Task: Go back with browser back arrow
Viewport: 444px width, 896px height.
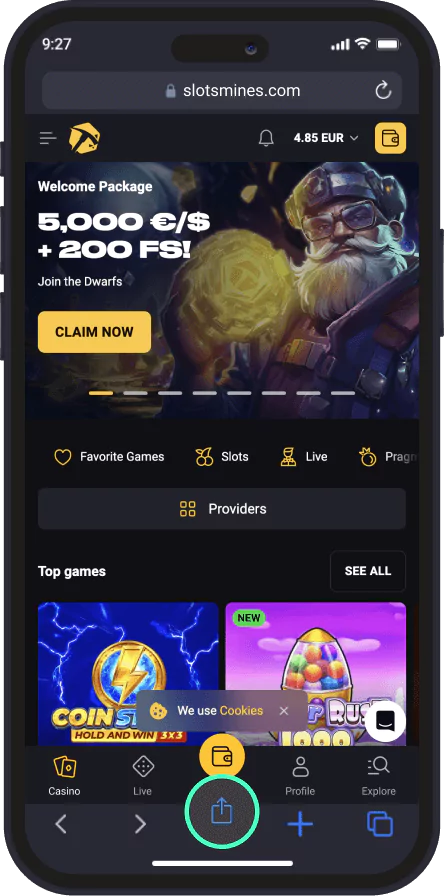Action: pyautogui.click(x=61, y=824)
